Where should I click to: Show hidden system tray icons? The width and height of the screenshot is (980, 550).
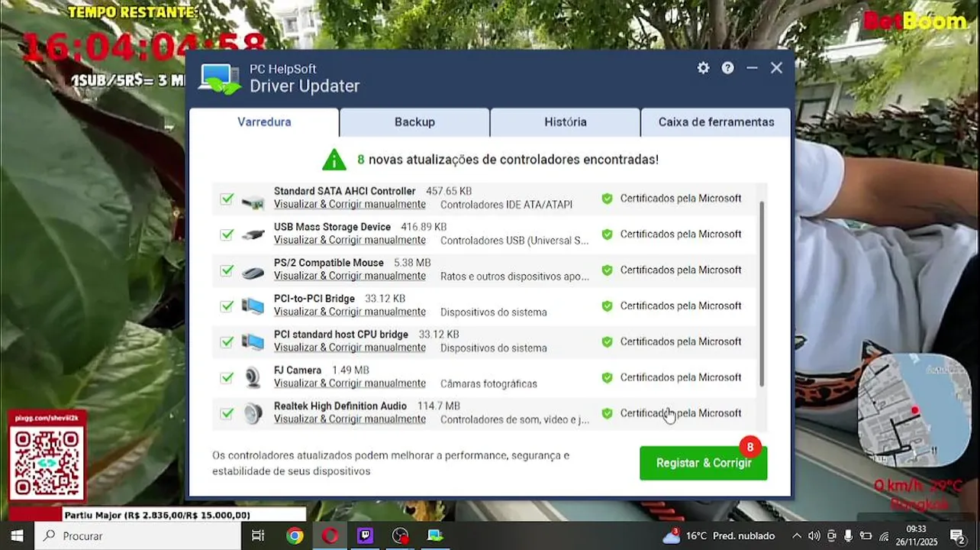coord(797,536)
